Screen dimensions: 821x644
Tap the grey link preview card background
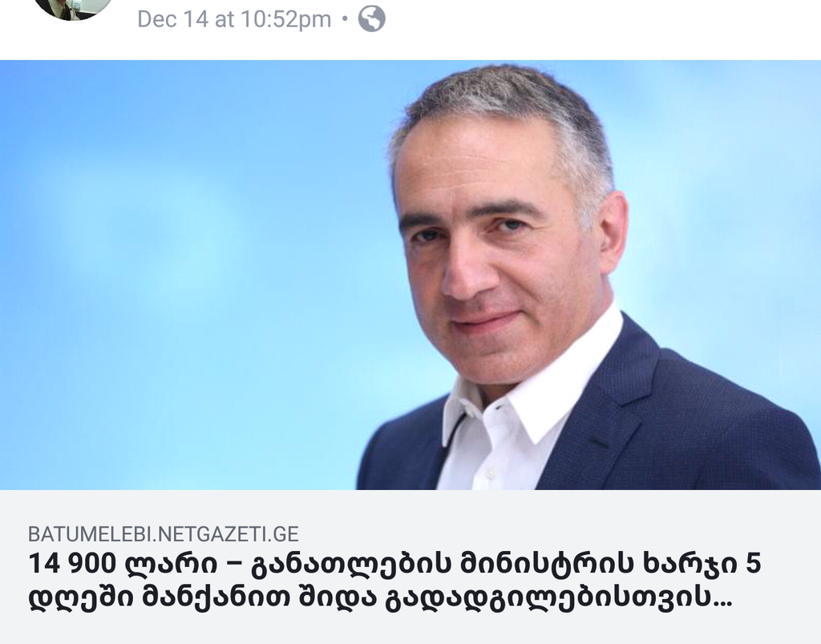(410, 566)
